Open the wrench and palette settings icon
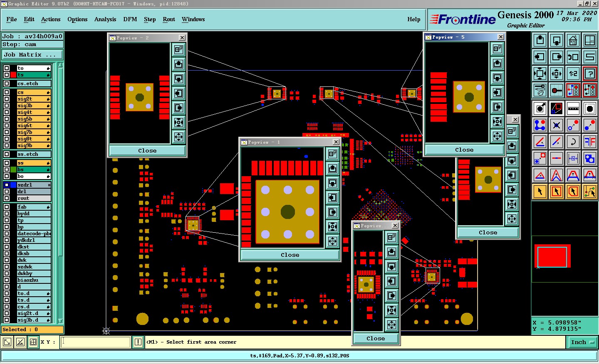Viewport: 599px width, 364px height. coord(540,90)
